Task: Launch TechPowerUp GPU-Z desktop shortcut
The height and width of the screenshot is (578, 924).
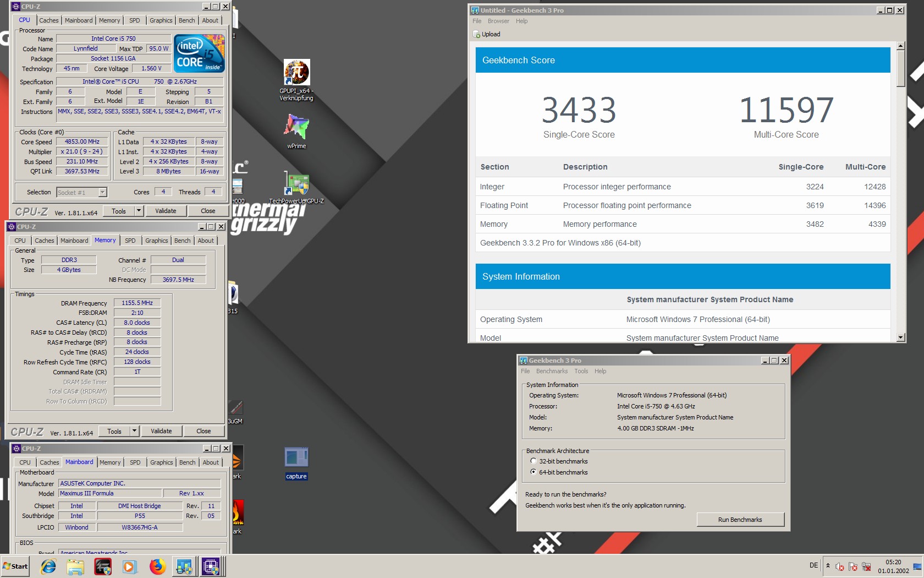Action: pyautogui.click(x=296, y=188)
